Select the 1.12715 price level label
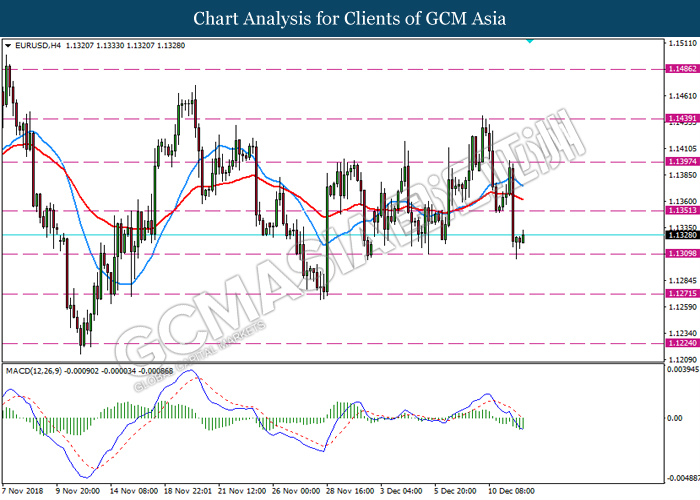 (x=682, y=293)
